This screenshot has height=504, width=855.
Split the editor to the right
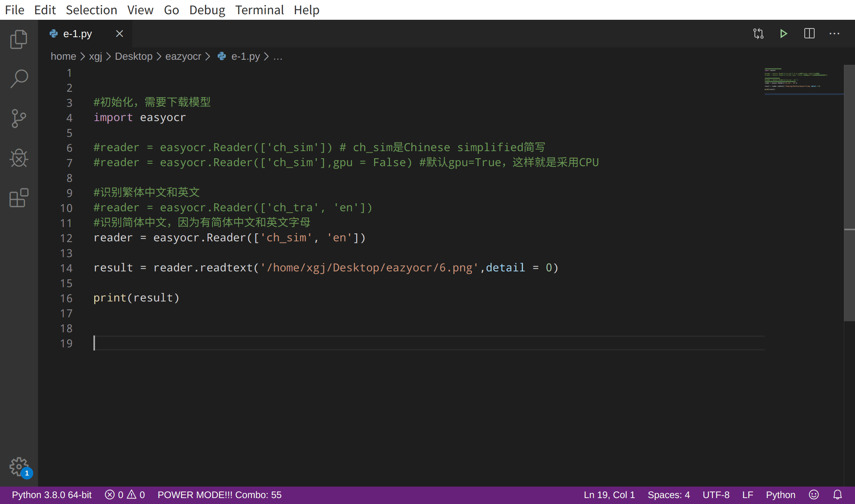pos(809,34)
